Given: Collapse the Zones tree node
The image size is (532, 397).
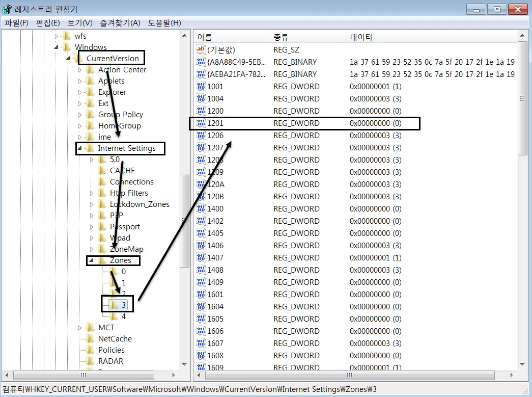Looking at the screenshot, I should coord(91,260).
